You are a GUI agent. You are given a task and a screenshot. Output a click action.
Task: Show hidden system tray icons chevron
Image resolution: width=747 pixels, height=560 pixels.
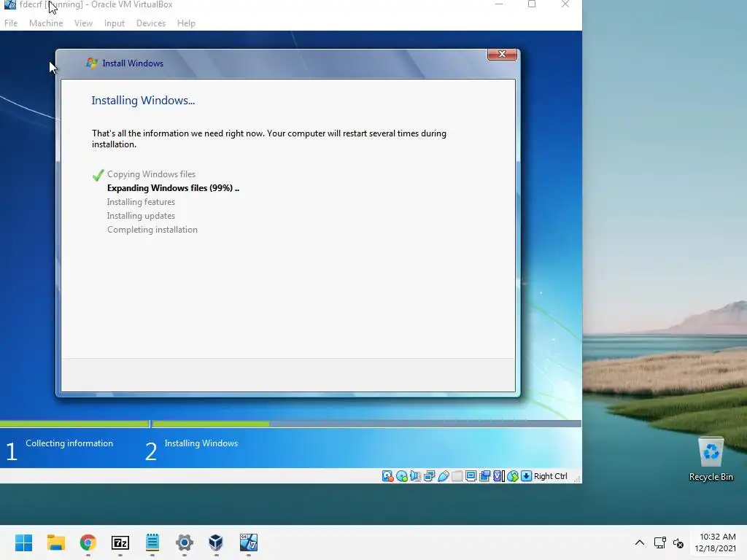point(640,542)
